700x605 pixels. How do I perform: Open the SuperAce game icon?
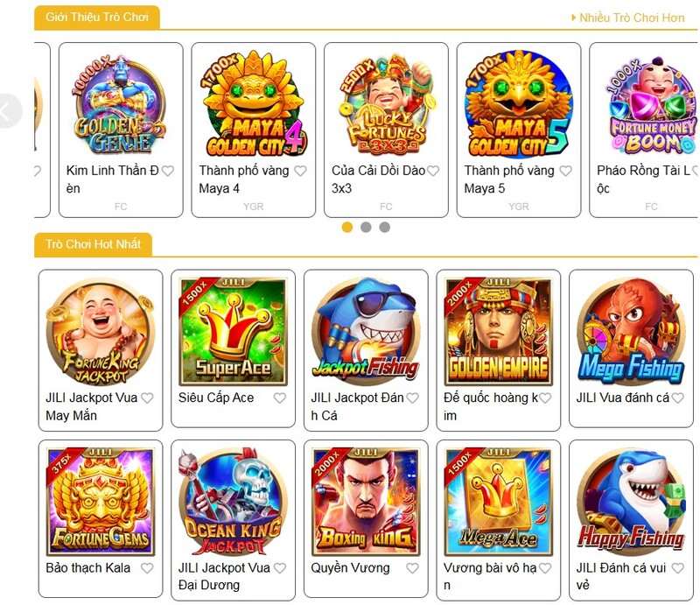pos(233,332)
